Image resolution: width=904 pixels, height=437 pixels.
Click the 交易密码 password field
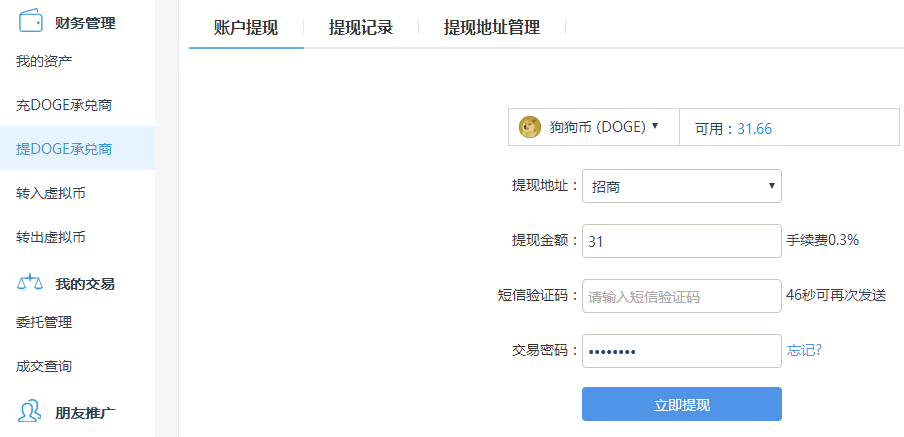tap(682, 351)
